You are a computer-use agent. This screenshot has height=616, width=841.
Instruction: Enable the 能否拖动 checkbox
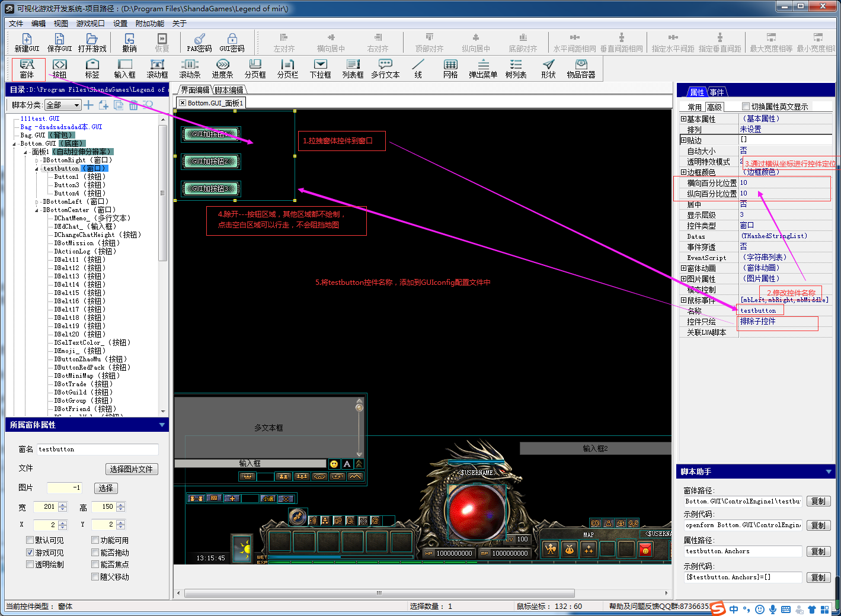(95, 552)
